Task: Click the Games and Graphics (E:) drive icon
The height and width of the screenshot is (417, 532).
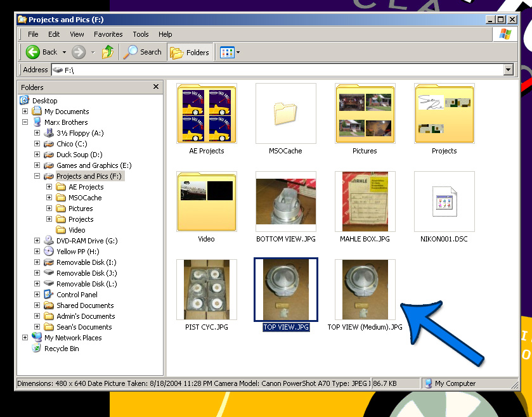Action: pyautogui.click(x=49, y=165)
